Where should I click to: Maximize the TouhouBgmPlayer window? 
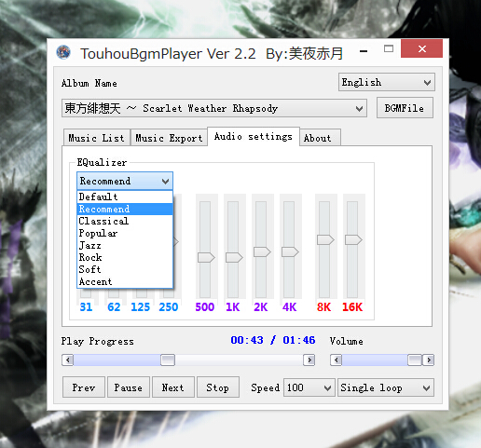point(389,48)
